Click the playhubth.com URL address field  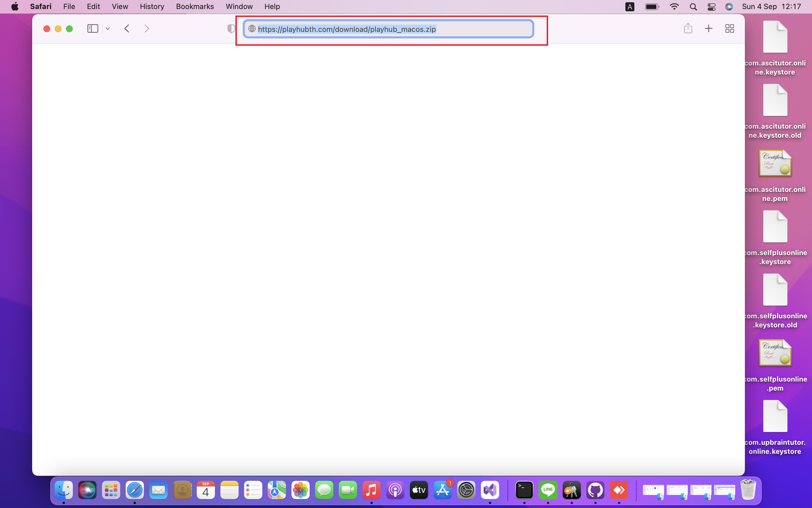click(389, 29)
